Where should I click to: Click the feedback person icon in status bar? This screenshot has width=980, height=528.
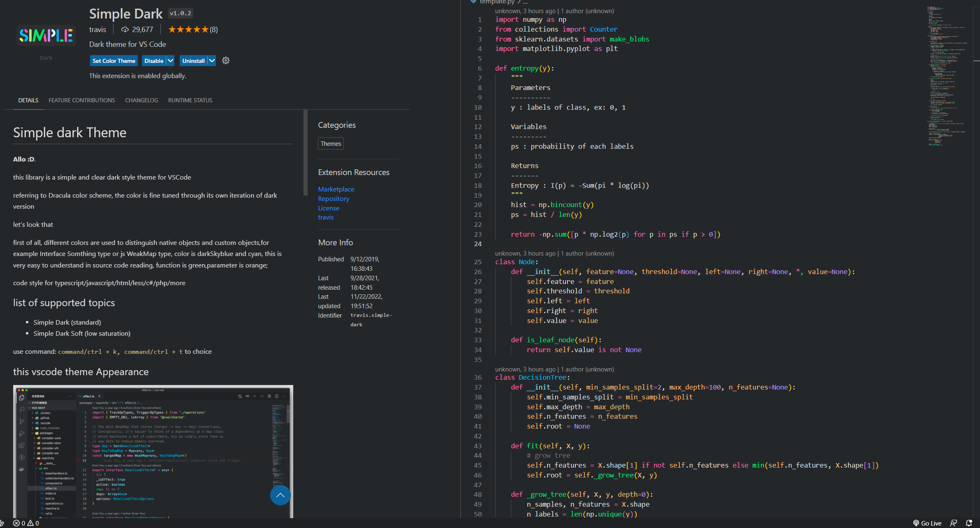[953, 523]
